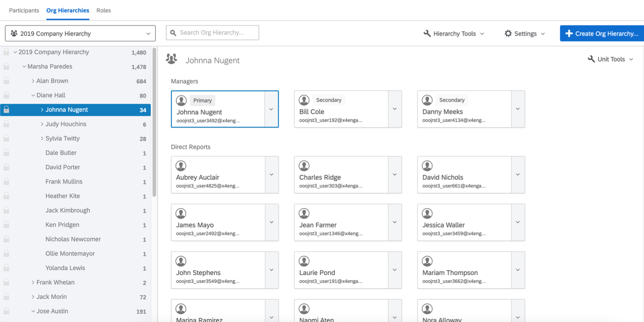Click the lock icon beside Alan Brown

click(6, 81)
